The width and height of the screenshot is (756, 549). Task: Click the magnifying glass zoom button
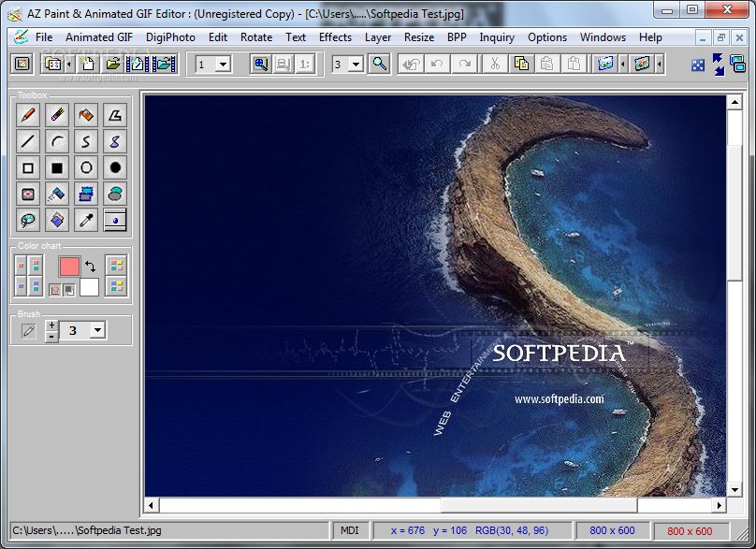pyautogui.click(x=379, y=64)
